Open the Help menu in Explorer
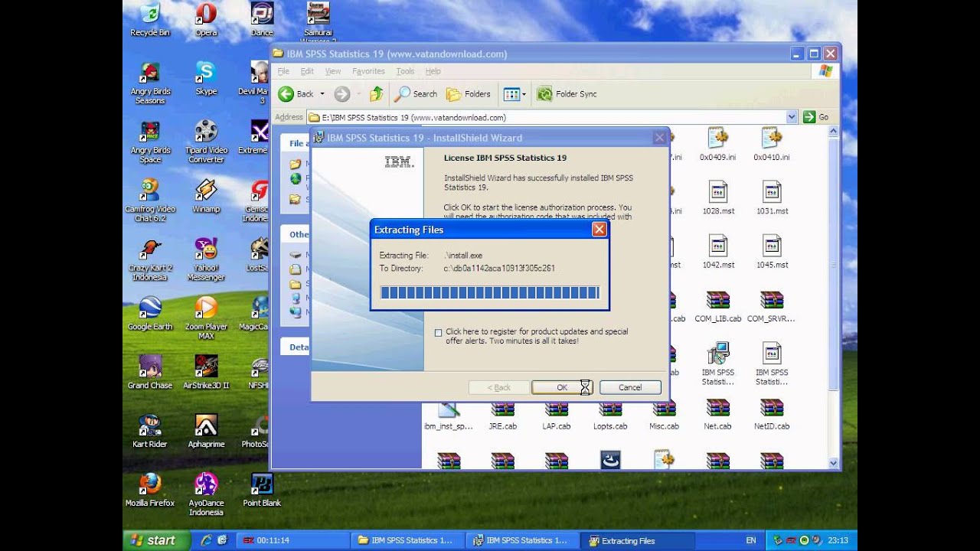This screenshot has width=980, height=551. [433, 71]
